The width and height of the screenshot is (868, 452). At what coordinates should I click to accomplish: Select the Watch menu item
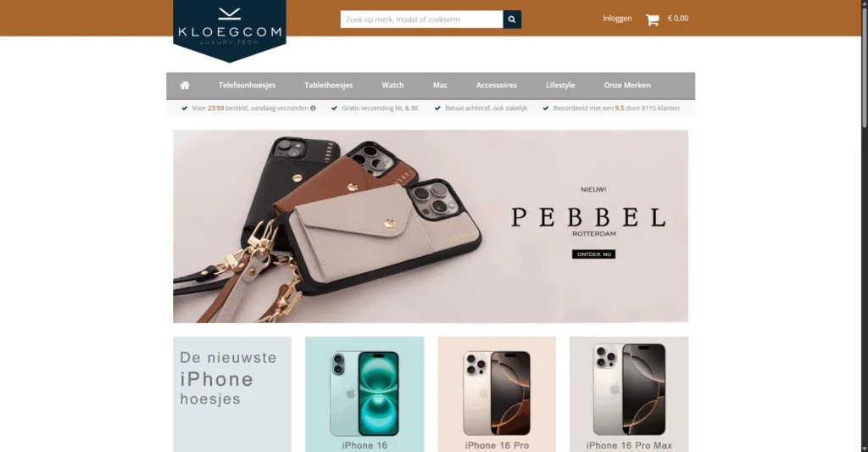tap(392, 86)
